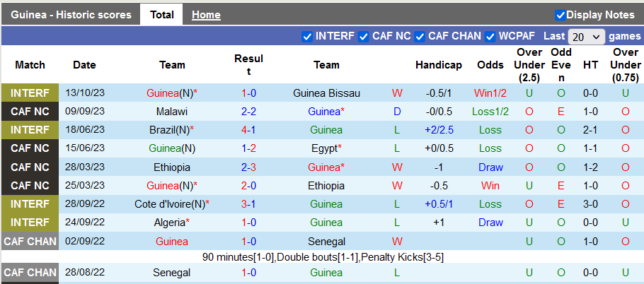Open the Last 20 games dropdown

(x=586, y=37)
